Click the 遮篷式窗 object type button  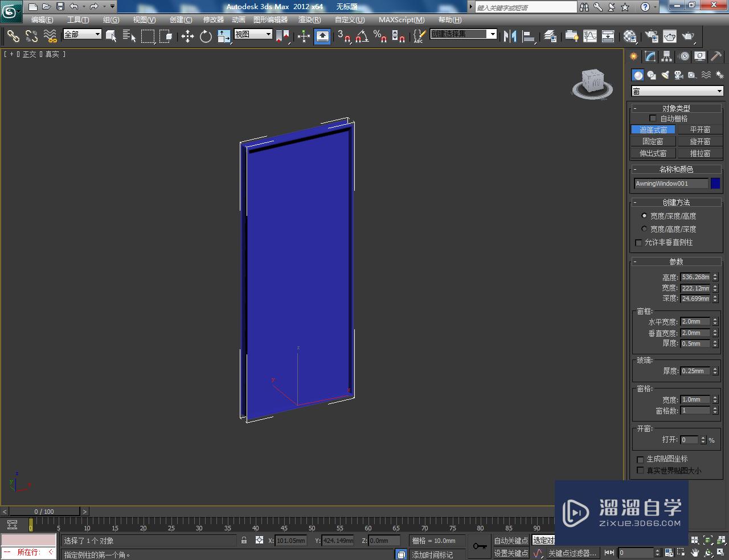pyautogui.click(x=653, y=130)
